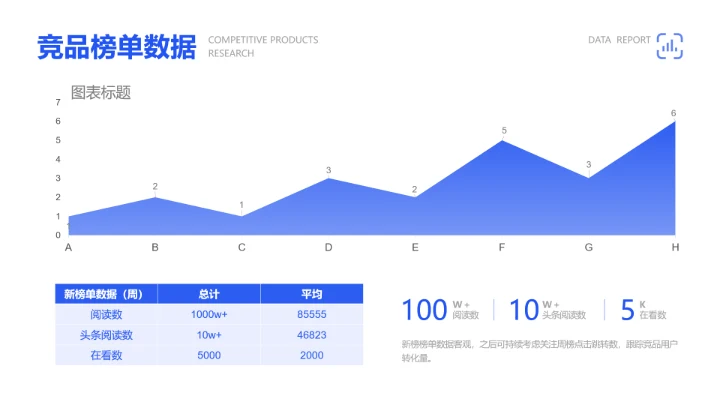
Task: Select the COMPETITIVE PRODUCTS RESEARCH subtitle
Action: (263, 47)
